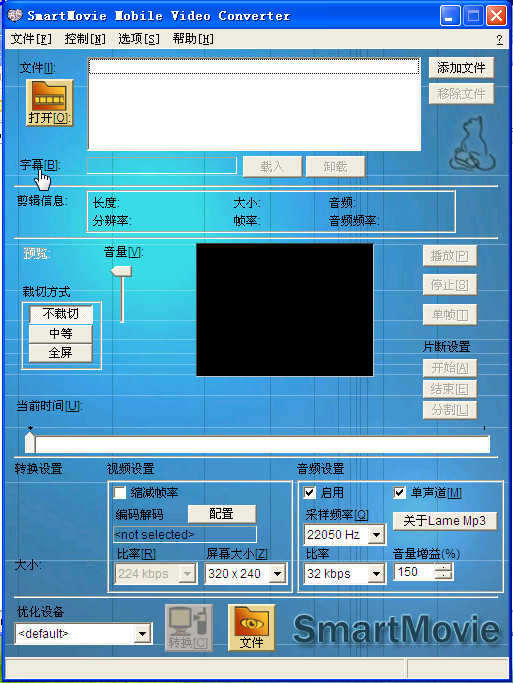Click the 全屏 crop mode button
This screenshot has height=683, width=513.
(x=61, y=353)
